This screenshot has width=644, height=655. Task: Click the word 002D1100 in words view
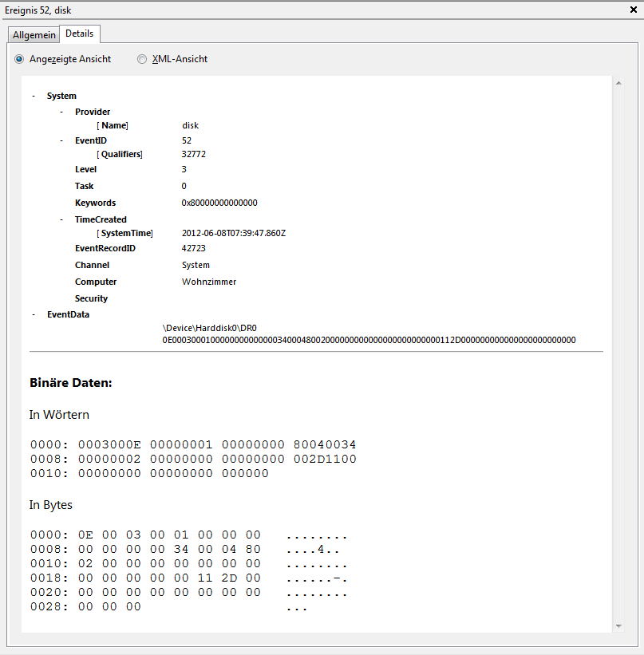(325, 459)
